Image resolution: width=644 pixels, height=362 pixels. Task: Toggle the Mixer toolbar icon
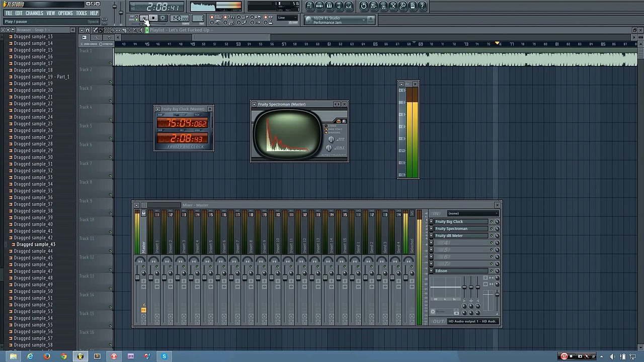tap(349, 6)
